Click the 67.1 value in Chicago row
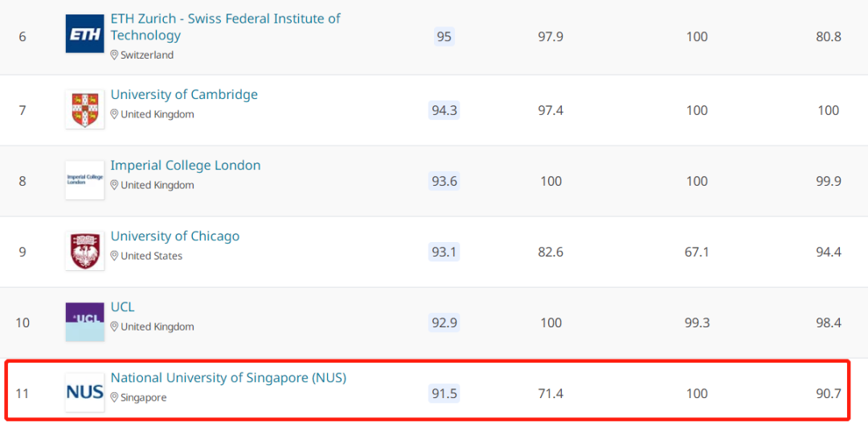 (697, 252)
